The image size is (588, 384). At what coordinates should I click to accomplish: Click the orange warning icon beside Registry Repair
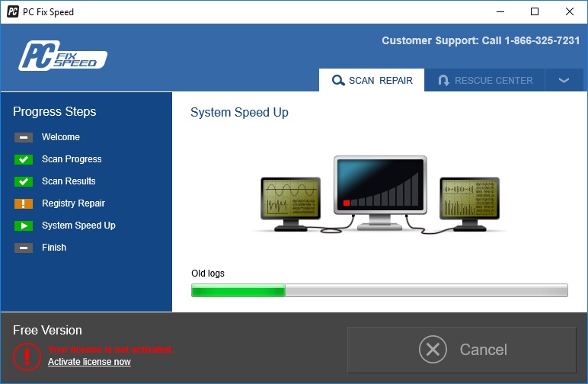[24, 203]
